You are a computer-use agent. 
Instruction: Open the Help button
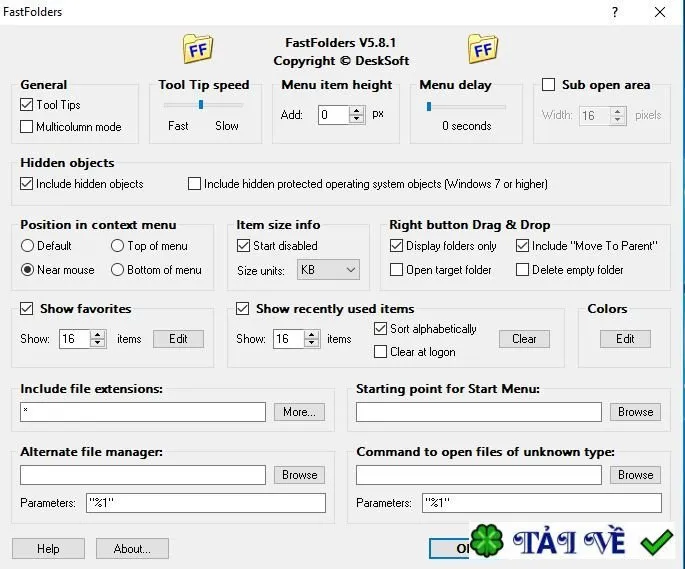(x=48, y=548)
